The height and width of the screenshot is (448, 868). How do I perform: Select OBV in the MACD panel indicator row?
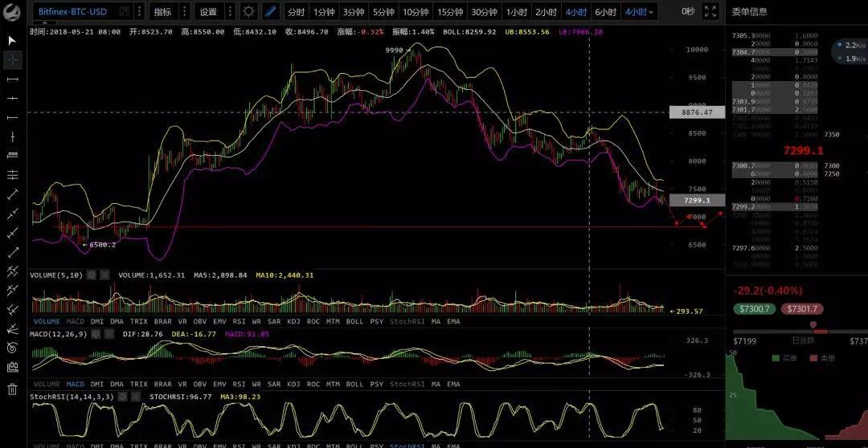pos(200,384)
